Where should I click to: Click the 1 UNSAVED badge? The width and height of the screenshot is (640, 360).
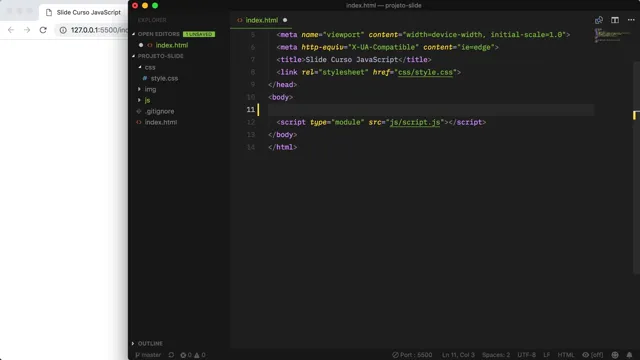pyautogui.click(x=199, y=34)
